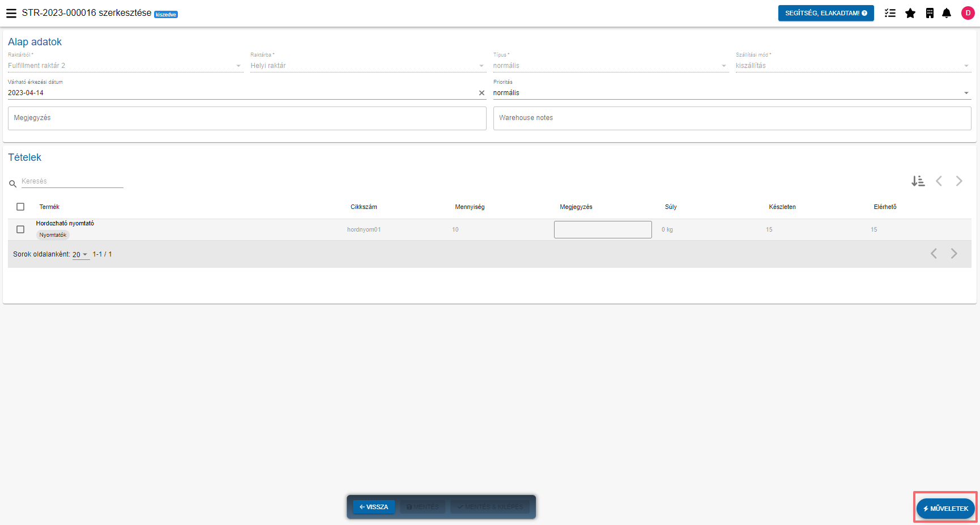This screenshot has width=980, height=525.
Task: Focus the Warehouse notes field
Action: [x=732, y=118]
